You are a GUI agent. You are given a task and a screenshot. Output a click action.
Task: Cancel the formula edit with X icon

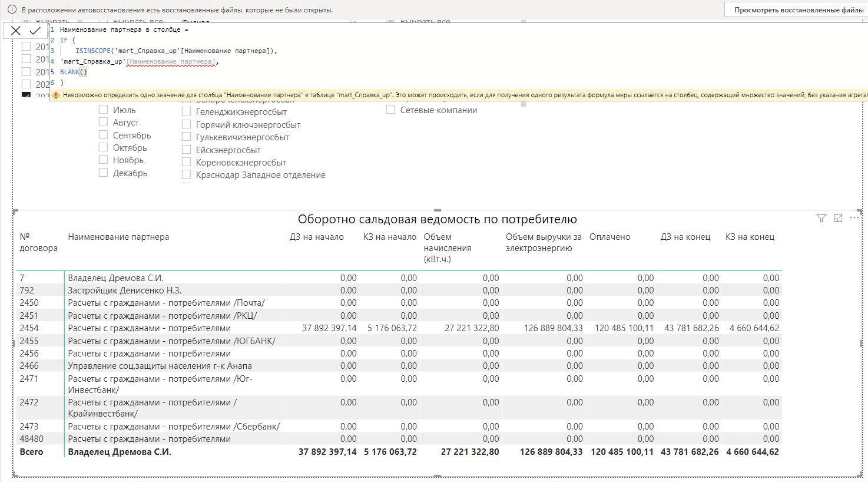click(16, 31)
